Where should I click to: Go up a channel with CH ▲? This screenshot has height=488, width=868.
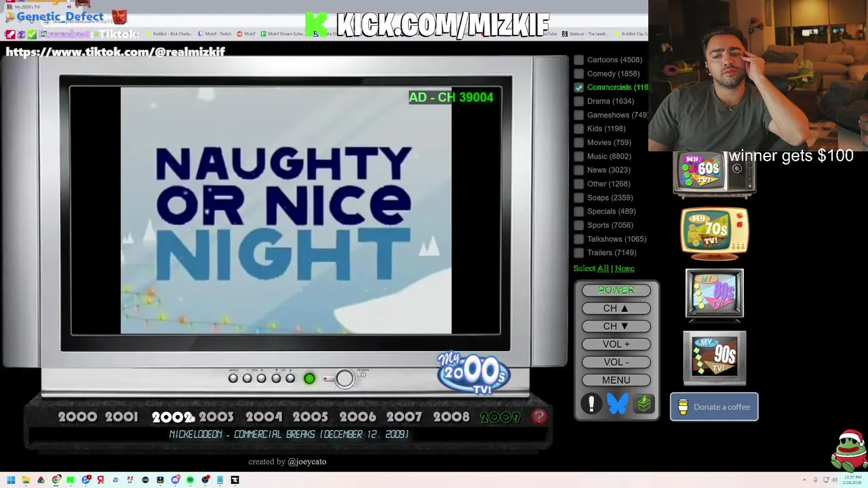coord(616,308)
